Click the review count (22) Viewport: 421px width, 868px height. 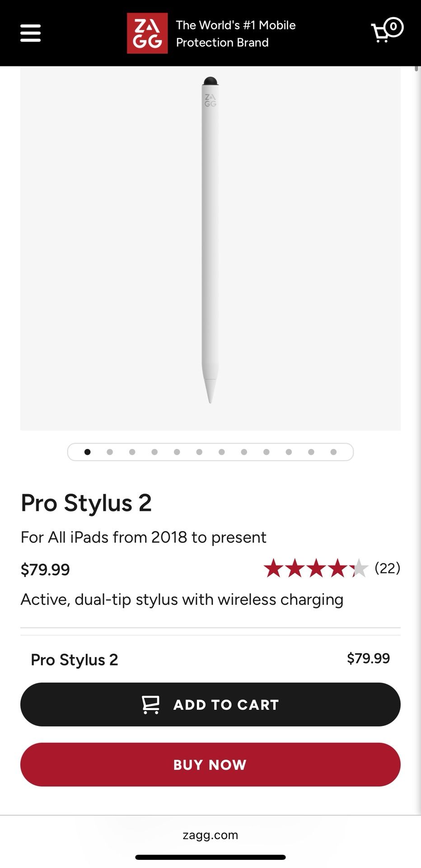click(x=387, y=568)
